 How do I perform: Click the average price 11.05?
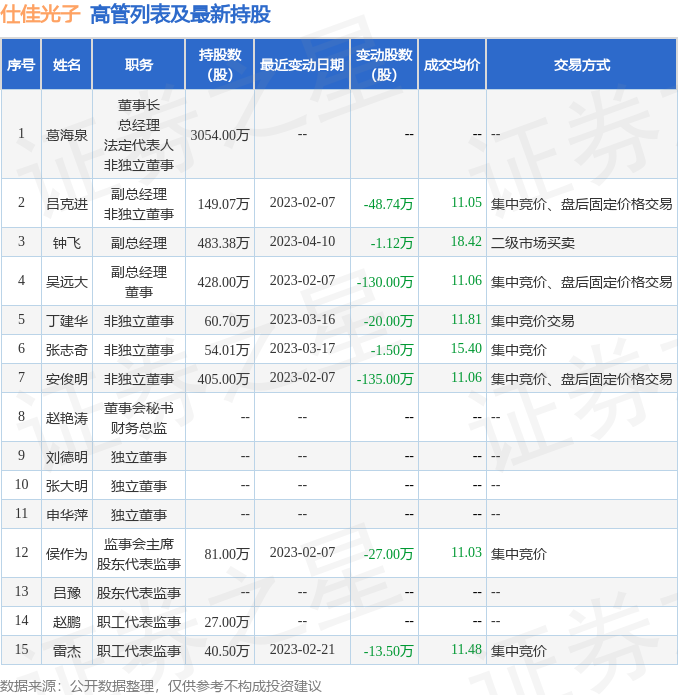point(466,202)
